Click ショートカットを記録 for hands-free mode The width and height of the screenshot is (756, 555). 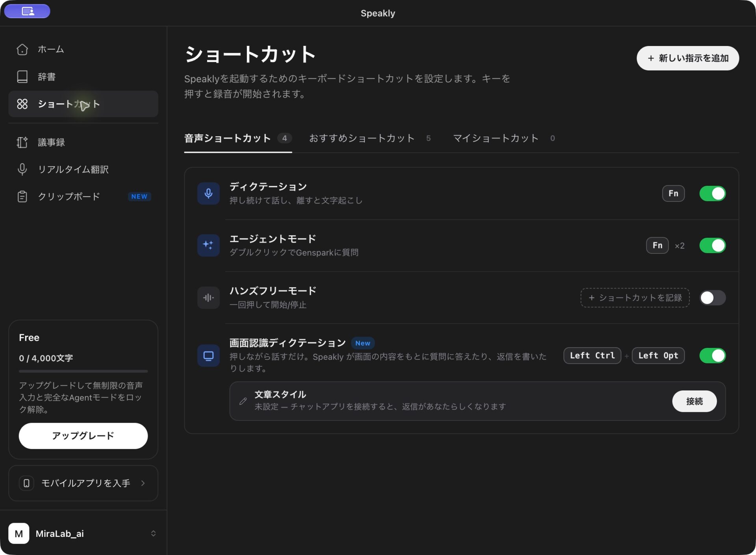[635, 298]
